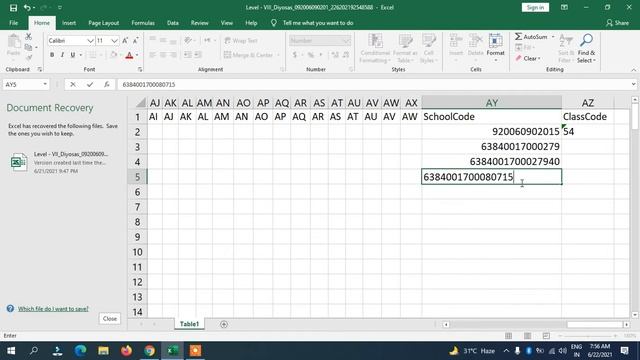Collapse the ribbon with the chevron
Screen dimensions: 640x360
pos(633,70)
